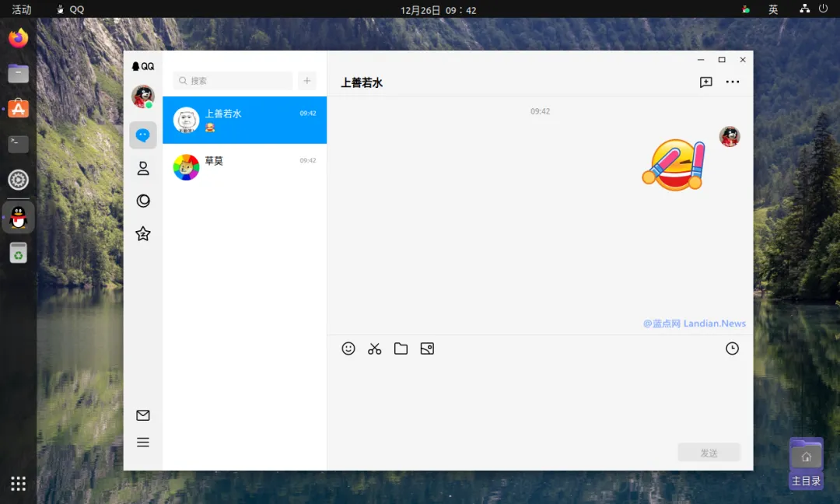
Task: Open QQ Space ring icon in sidebar
Action: (143, 201)
